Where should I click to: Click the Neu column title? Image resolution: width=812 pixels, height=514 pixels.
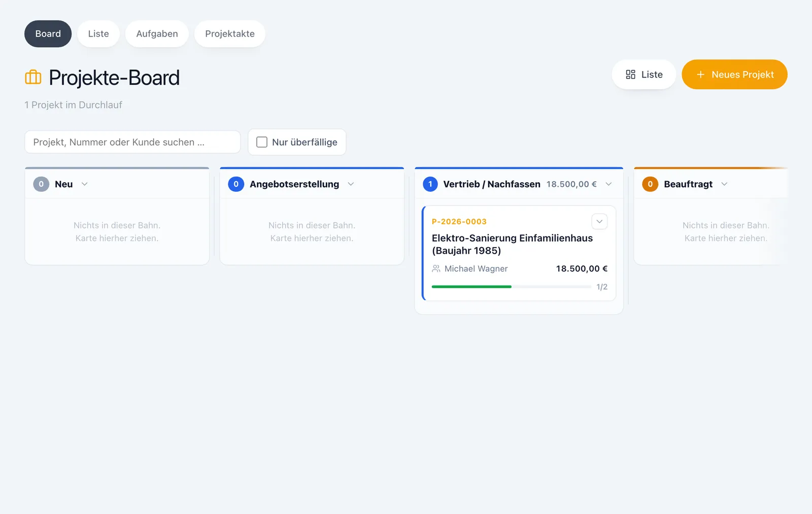coord(64,184)
